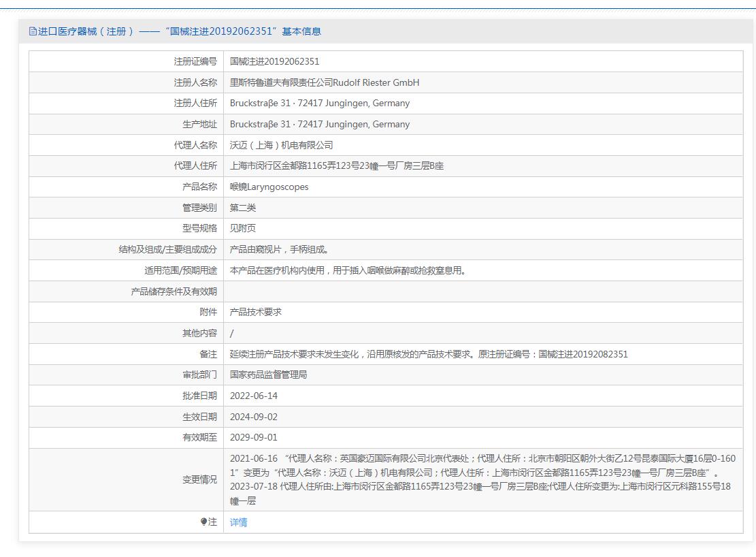Click agent name 沃迈（上海）机电有限公司
This screenshot has height=557, width=756.
(x=281, y=145)
